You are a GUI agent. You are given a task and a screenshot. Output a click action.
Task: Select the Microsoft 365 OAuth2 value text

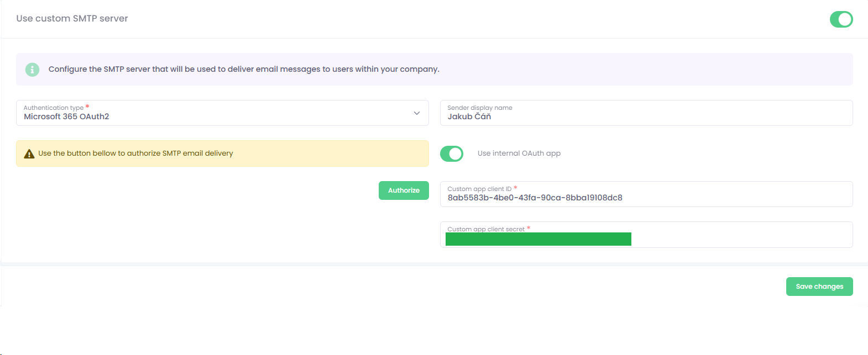click(x=66, y=116)
